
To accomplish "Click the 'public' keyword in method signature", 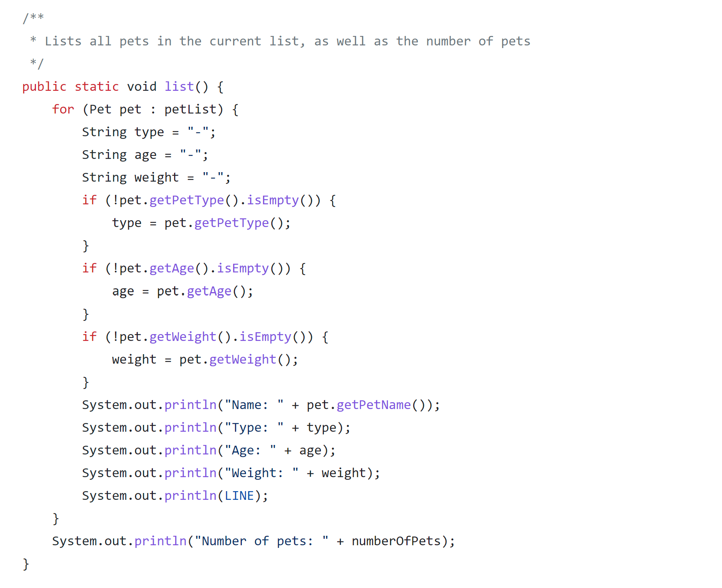I will click(44, 87).
